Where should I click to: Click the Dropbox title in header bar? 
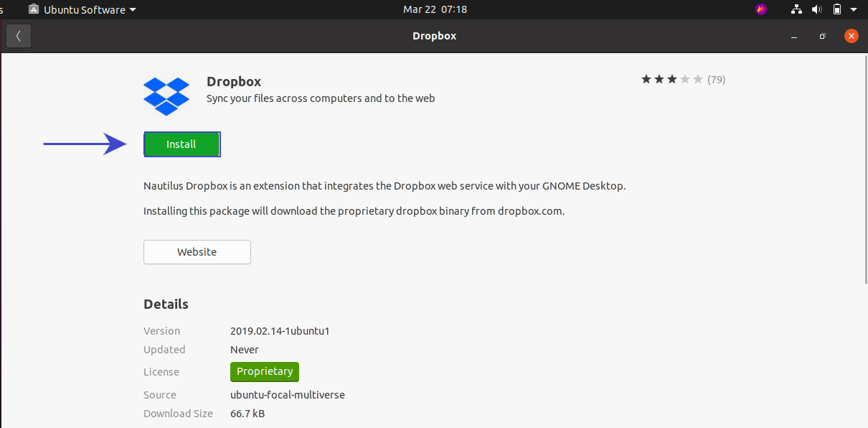tap(435, 36)
